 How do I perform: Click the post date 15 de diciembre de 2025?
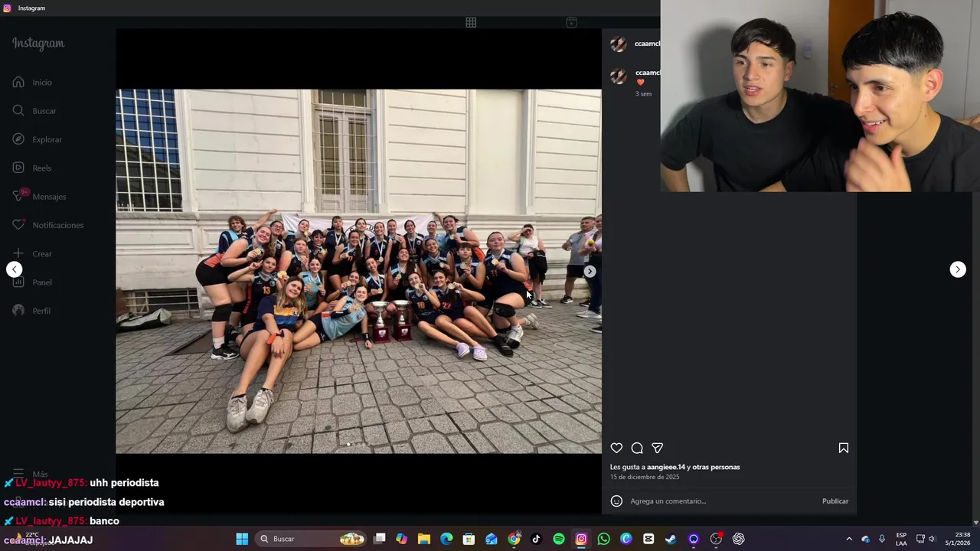(x=645, y=477)
